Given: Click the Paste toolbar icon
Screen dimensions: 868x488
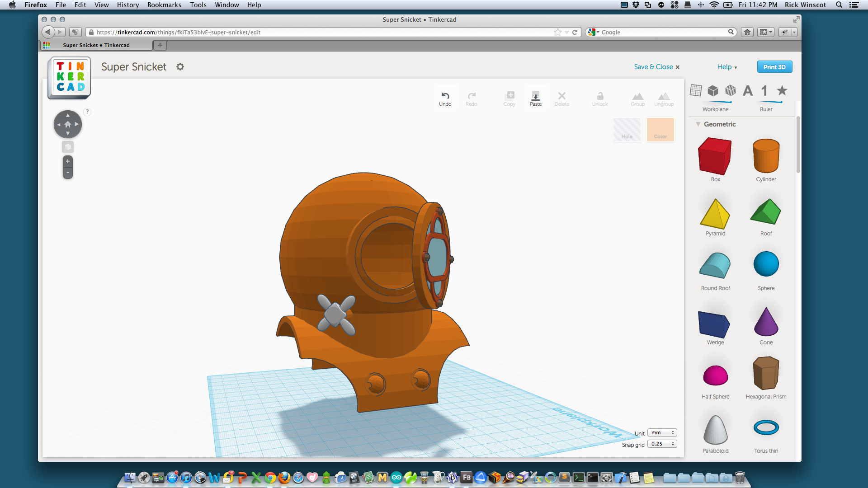Looking at the screenshot, I should pos(535,95).
